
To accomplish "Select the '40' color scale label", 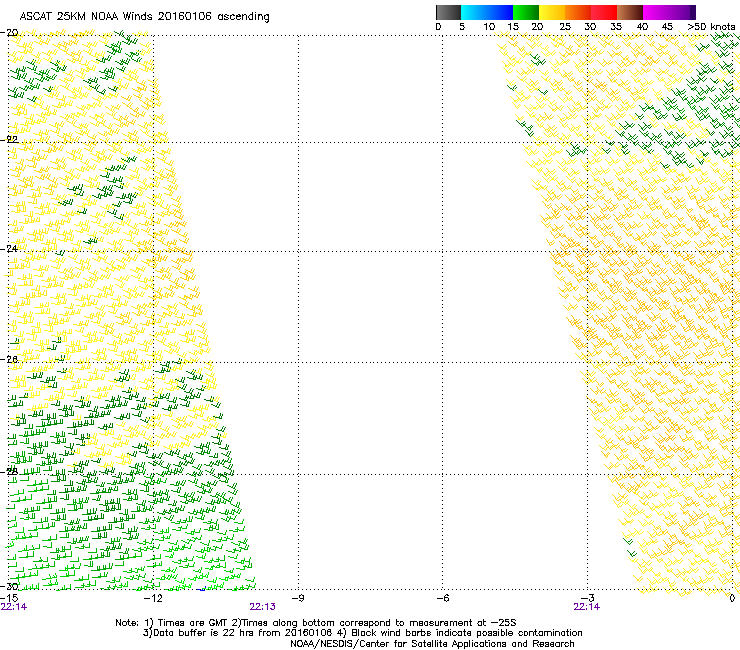I will (642, 27).
